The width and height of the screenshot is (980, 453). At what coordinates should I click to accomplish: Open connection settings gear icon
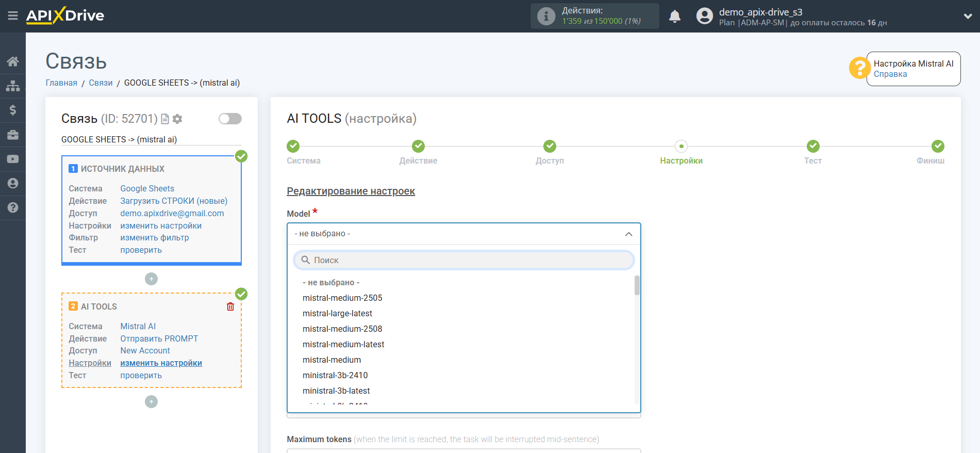178,119
